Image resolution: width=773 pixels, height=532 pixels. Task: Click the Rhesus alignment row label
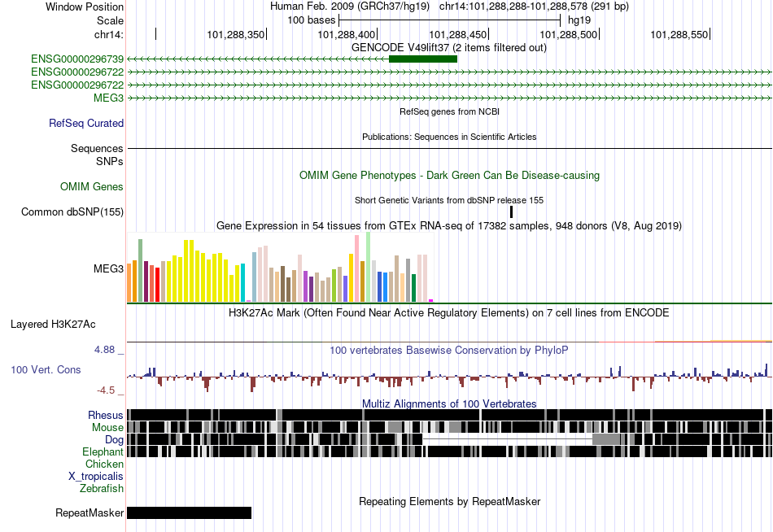click(x=106, y=415)
